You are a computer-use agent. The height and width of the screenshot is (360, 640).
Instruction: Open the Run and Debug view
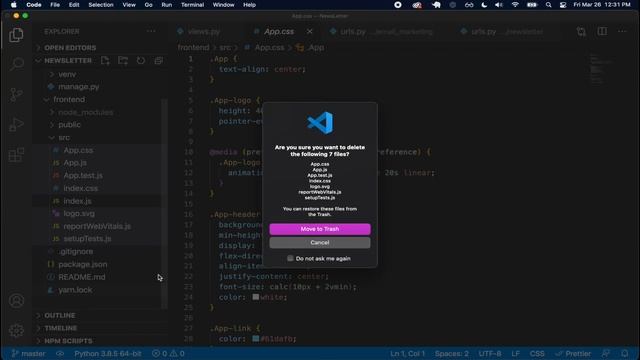click(x=16, y=124)
